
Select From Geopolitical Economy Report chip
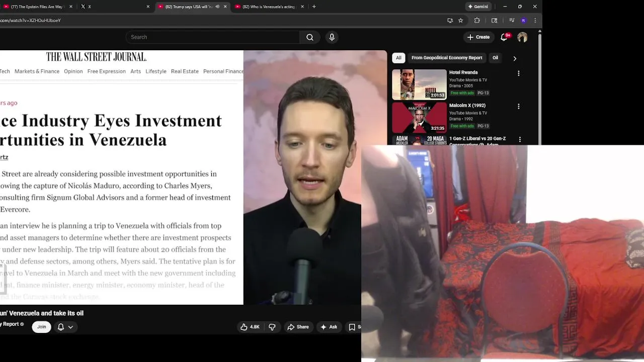click(x=447, y=58)
